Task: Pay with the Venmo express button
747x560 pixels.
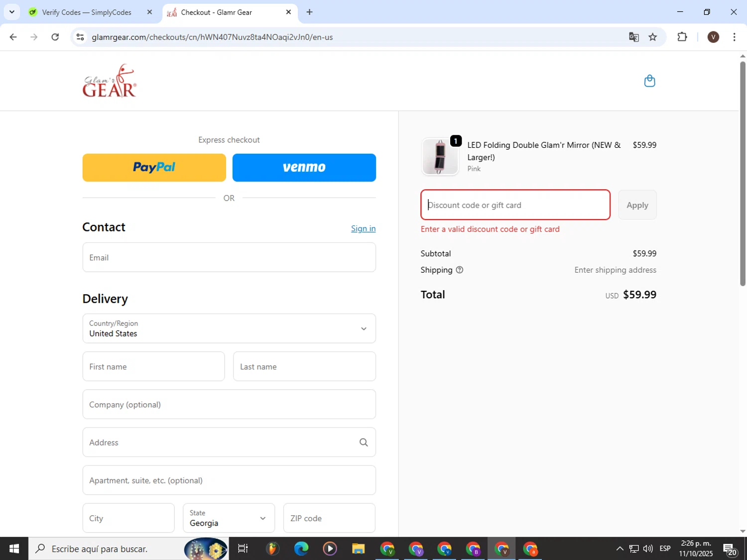Action: pyautogui.click(x=304, y=167)
